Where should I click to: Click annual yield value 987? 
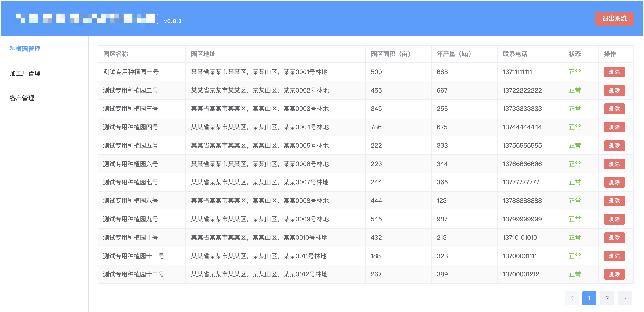[x=442, y=219]
